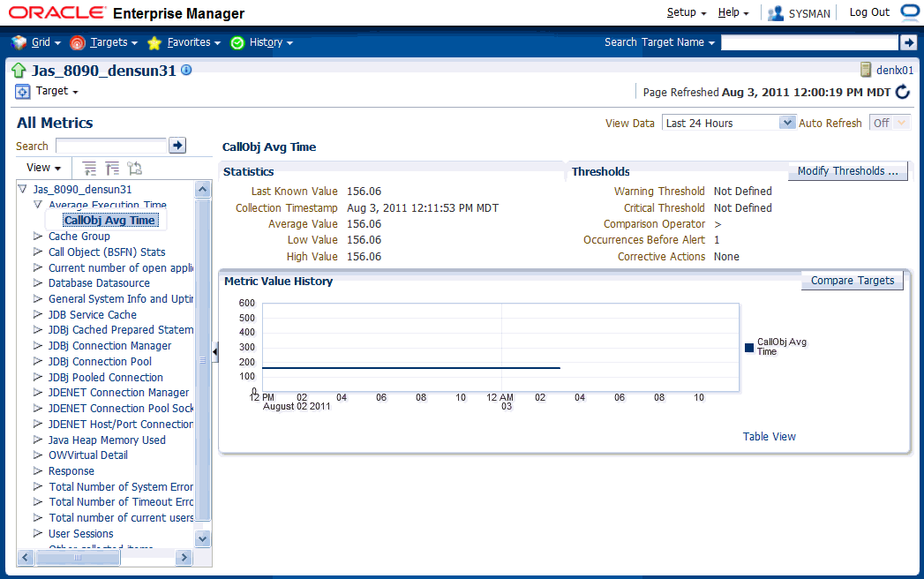Image resolution: width=924 pixels, height=579 pixels.
Task: Click the search go arrow beside Target Name field
Action: coord(908,42)
